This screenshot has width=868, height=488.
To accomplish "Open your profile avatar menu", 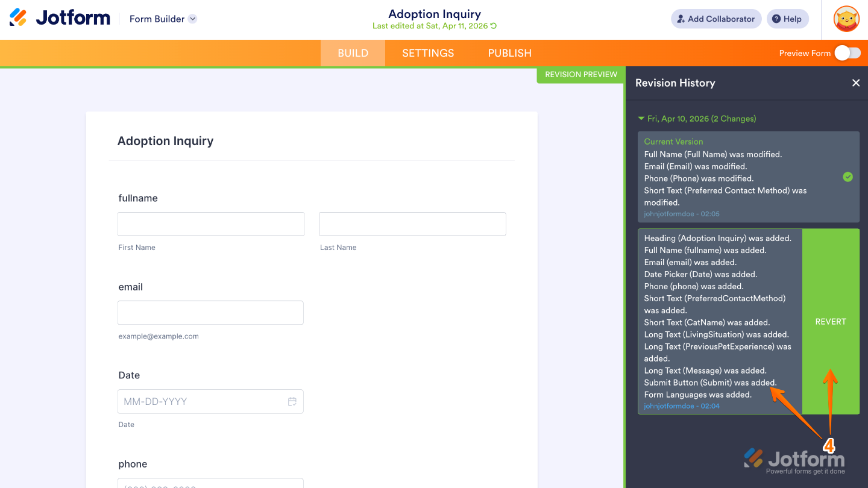I will 846,19.
